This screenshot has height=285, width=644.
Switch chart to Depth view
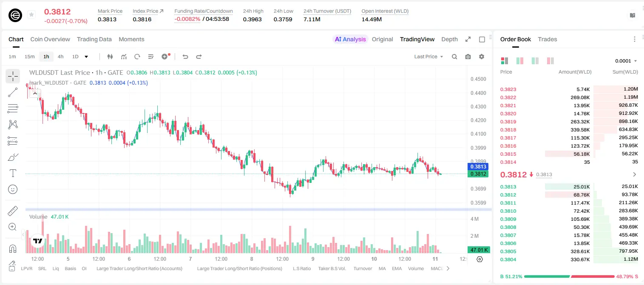pyautogui.click(x=449, y=39)
